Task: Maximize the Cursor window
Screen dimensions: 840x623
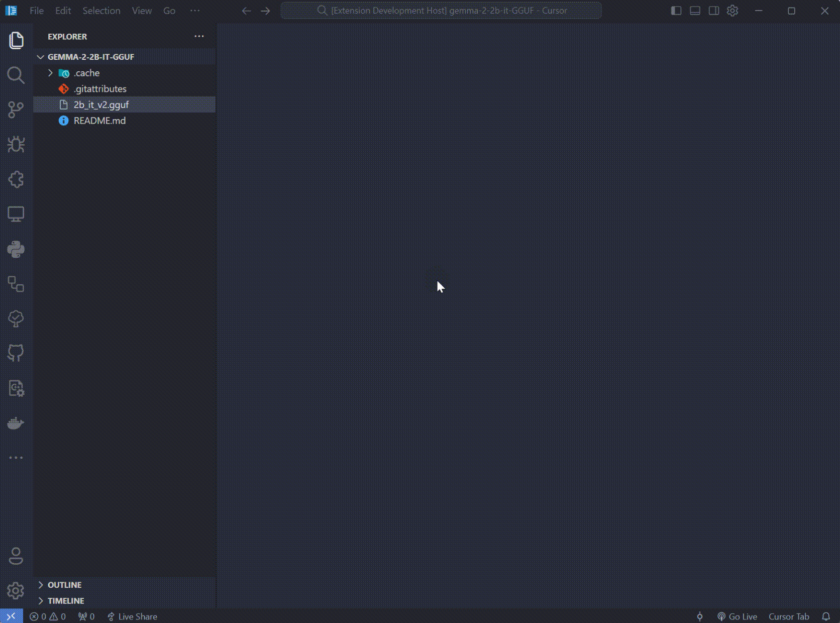Action: pos(791,11)
